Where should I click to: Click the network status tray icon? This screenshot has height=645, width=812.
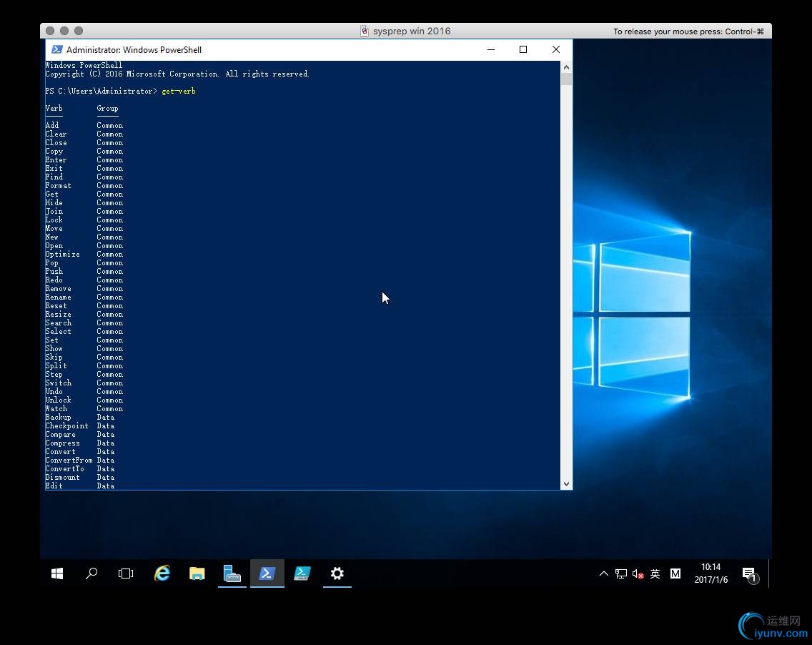coord(620,573)
